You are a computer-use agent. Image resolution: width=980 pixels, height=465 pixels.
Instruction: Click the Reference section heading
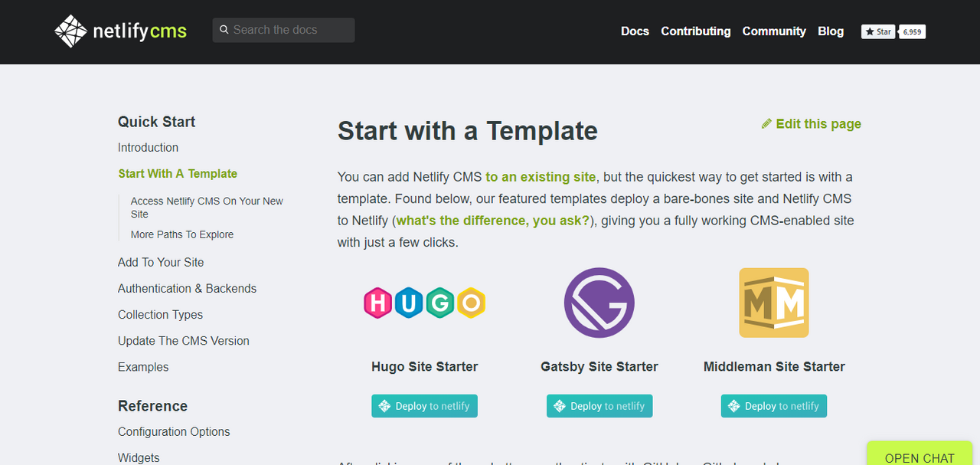coord(152,406)
